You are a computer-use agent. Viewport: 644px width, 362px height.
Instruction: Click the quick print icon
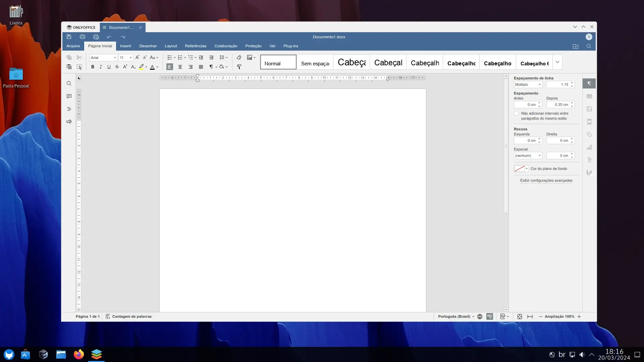(x=96, y=37)
